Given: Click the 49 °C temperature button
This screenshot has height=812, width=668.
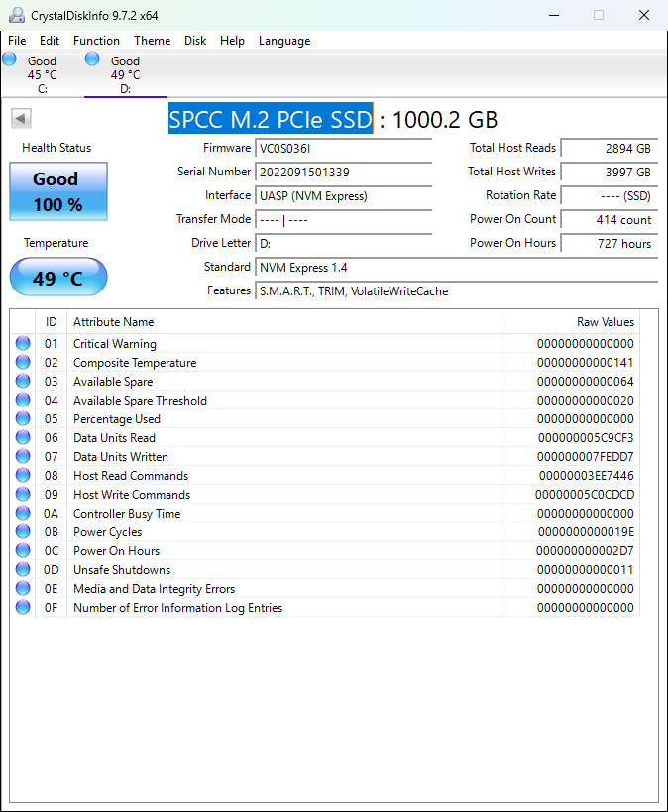Looking at the screenshot, I should 58,277.
